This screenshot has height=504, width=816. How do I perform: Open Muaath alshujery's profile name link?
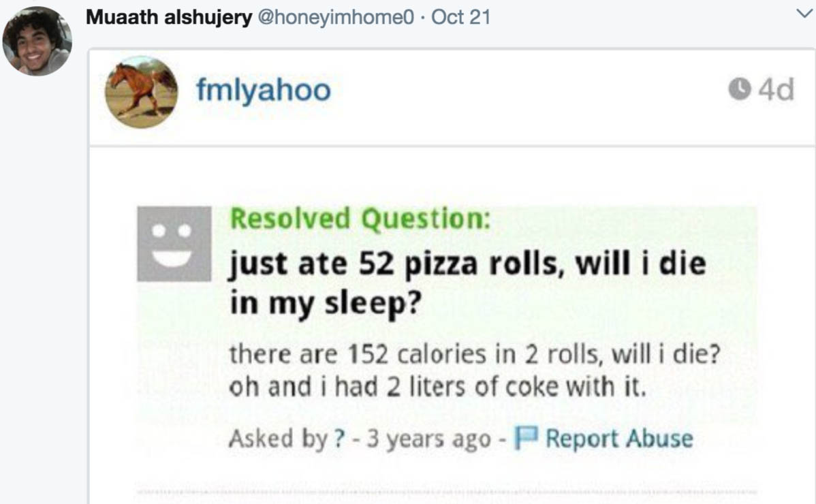pos(168,18)
